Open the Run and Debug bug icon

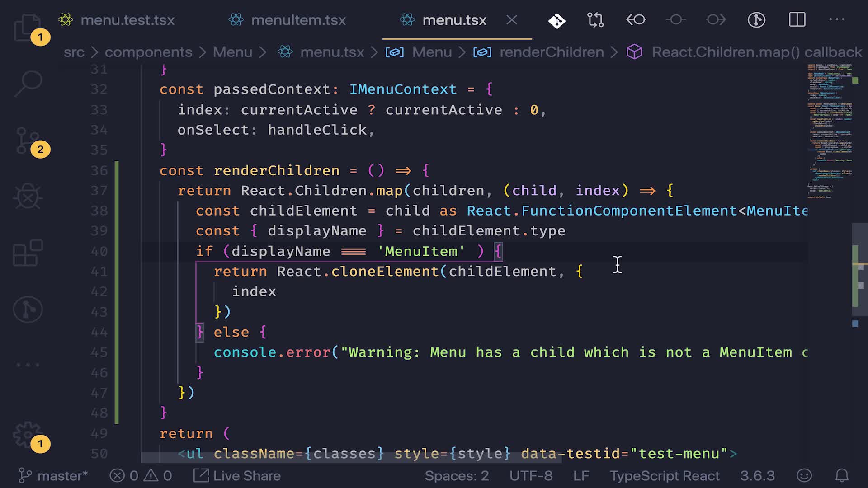pos(28,197)
